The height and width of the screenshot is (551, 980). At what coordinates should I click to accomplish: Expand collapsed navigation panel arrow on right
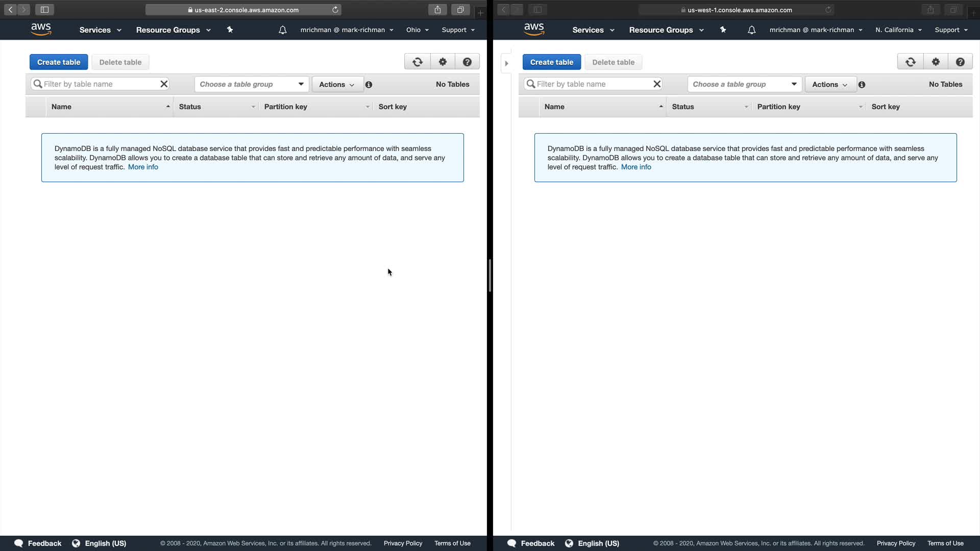(x=506, y=64)
